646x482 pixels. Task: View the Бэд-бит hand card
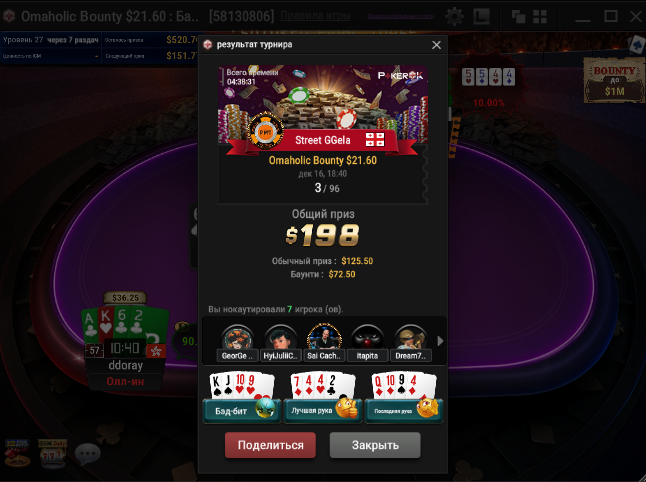(x=242, y=398)
